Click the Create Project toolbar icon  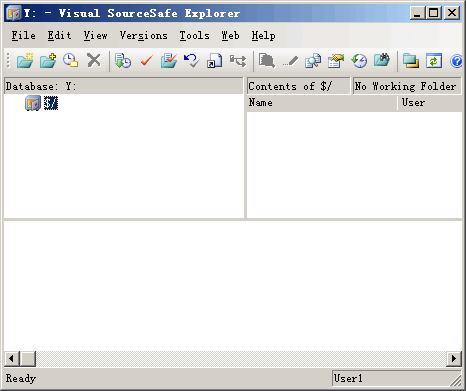tap(25, 61)
